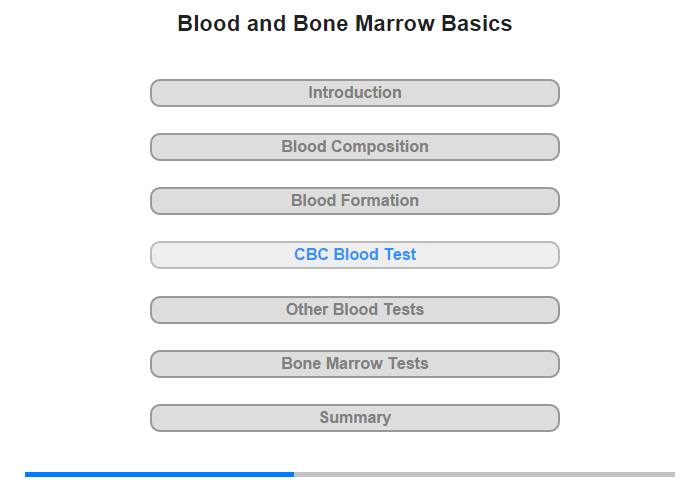Open the Introduction section
The height and width of the screenshot is (480, 700).
click(x=354, y=93)
